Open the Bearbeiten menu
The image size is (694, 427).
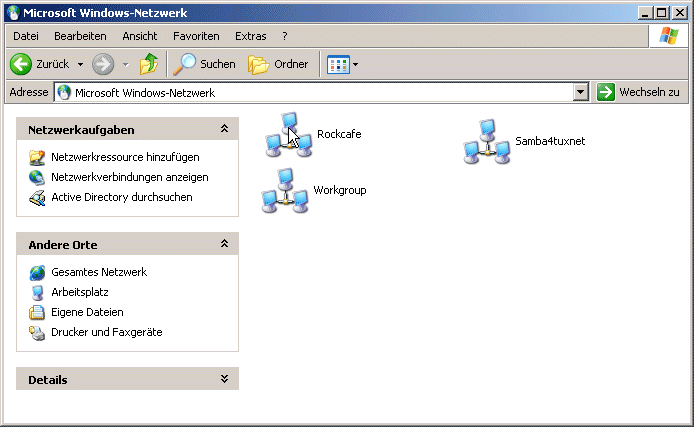tap(80, 36)
